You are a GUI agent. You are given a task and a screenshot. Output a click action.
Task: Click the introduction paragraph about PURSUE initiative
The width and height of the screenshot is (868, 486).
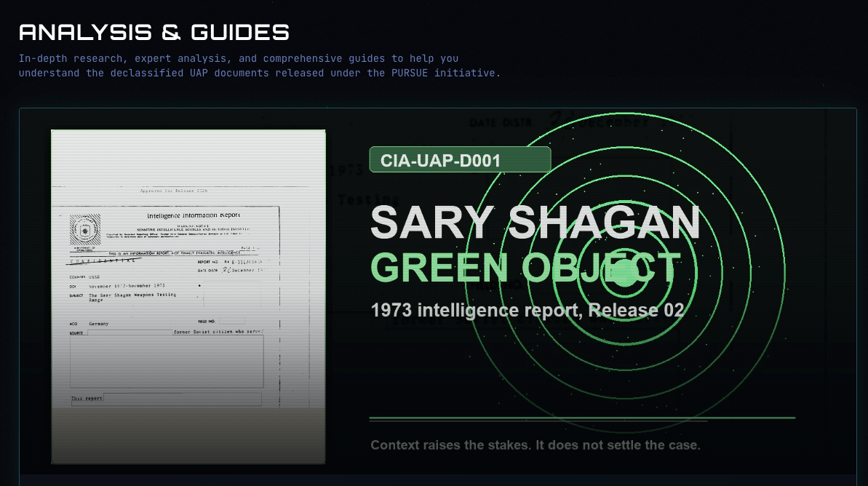pyautogui.click(x=260, y=65)
